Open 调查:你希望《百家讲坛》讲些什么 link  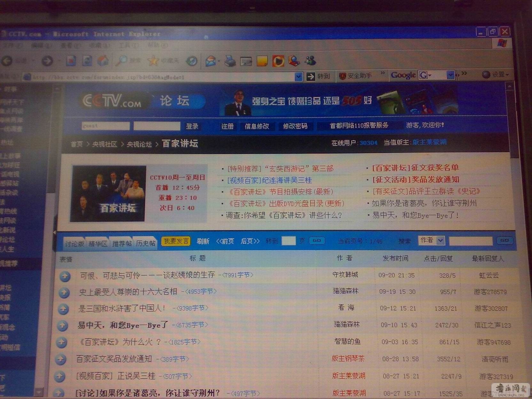pyautogui.click(x=284, y=215)
